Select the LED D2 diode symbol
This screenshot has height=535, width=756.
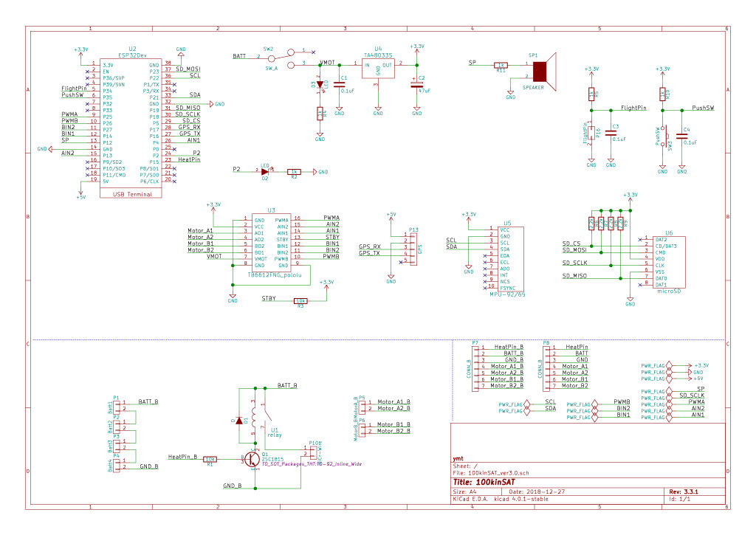click(265, 171)
